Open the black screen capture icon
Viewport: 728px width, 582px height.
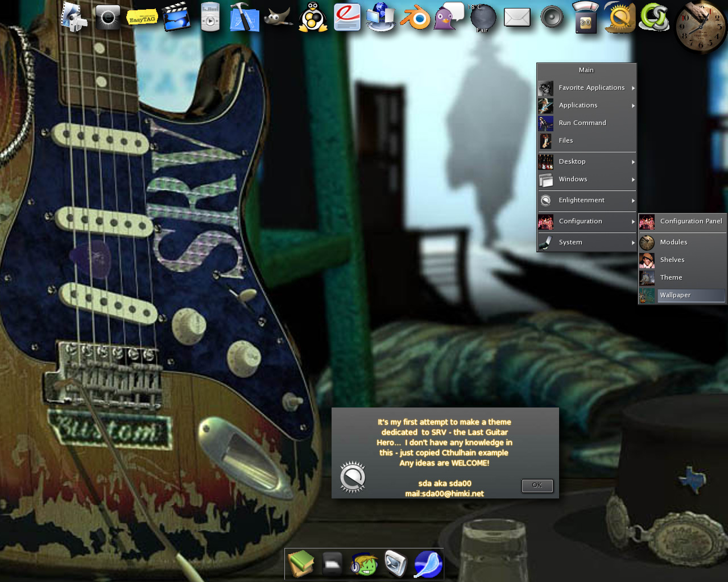tap(108, 17)
